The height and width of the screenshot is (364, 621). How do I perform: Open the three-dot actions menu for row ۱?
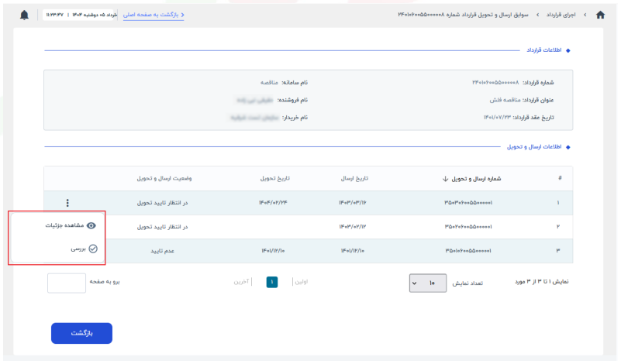pos(67,203)
